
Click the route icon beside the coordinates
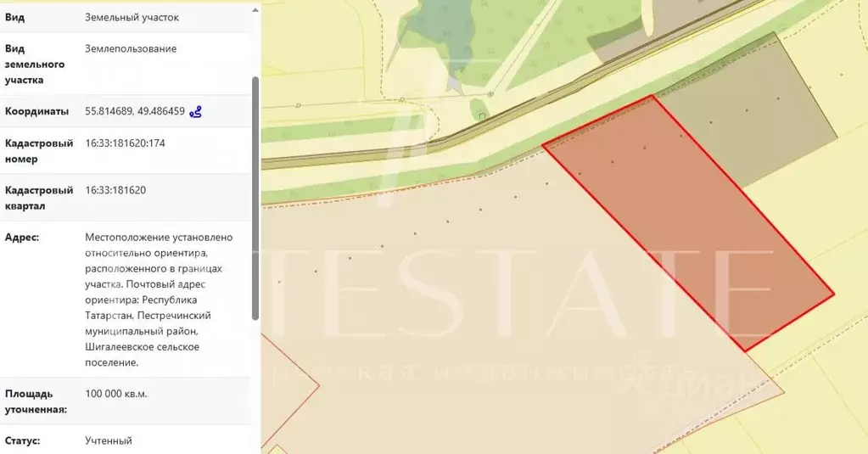click(196, 111)
